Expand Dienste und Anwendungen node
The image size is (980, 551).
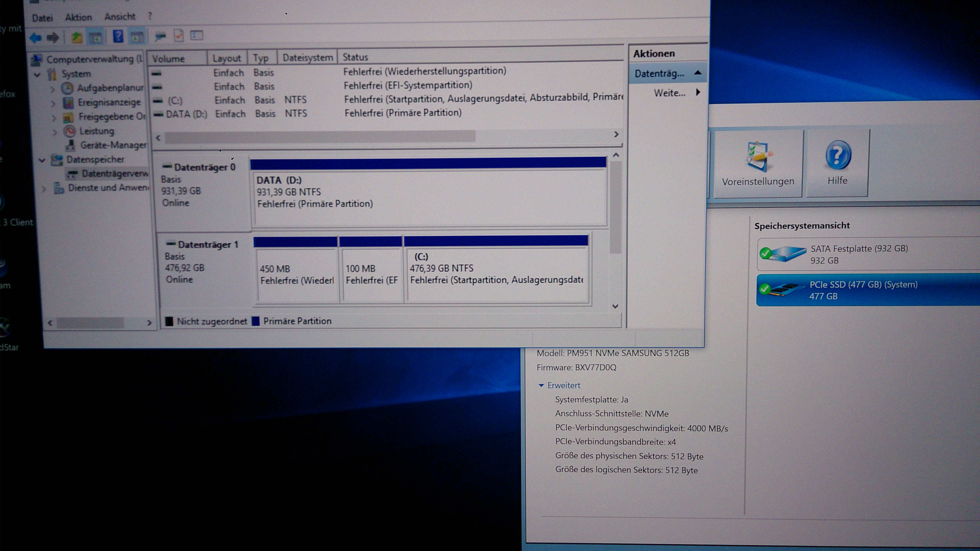44,189
